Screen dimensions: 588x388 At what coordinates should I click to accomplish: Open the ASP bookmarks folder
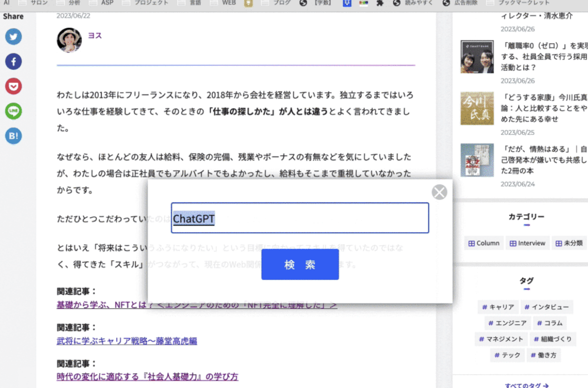(x=102, y=3)
